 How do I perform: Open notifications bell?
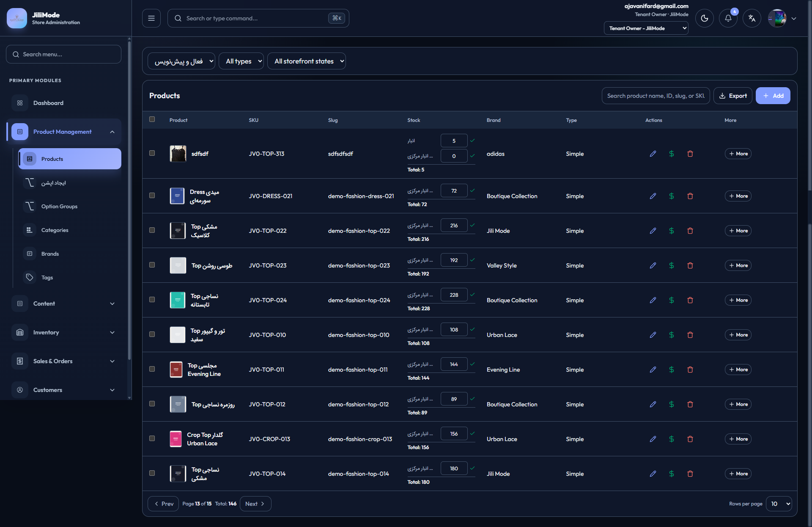tap(728, 18)
